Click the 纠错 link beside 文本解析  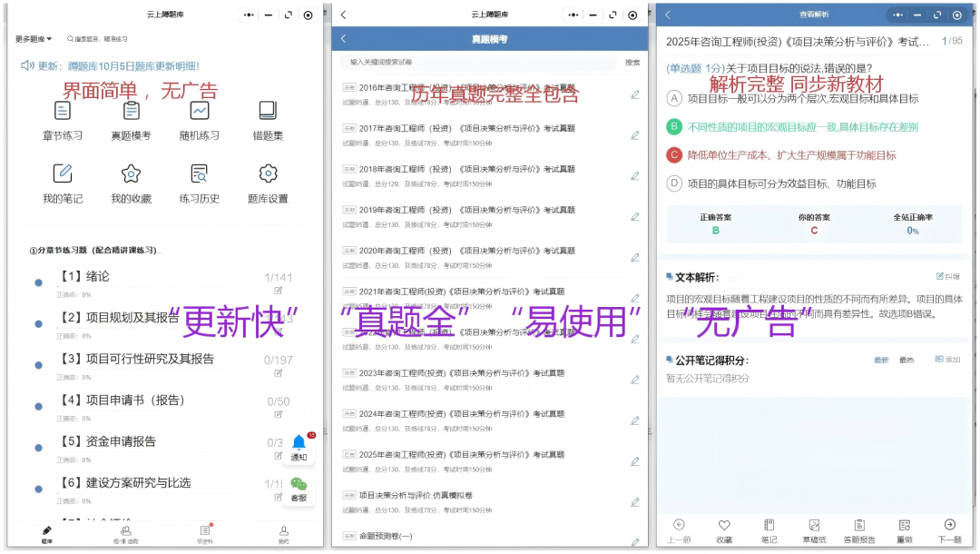point(949,275)
